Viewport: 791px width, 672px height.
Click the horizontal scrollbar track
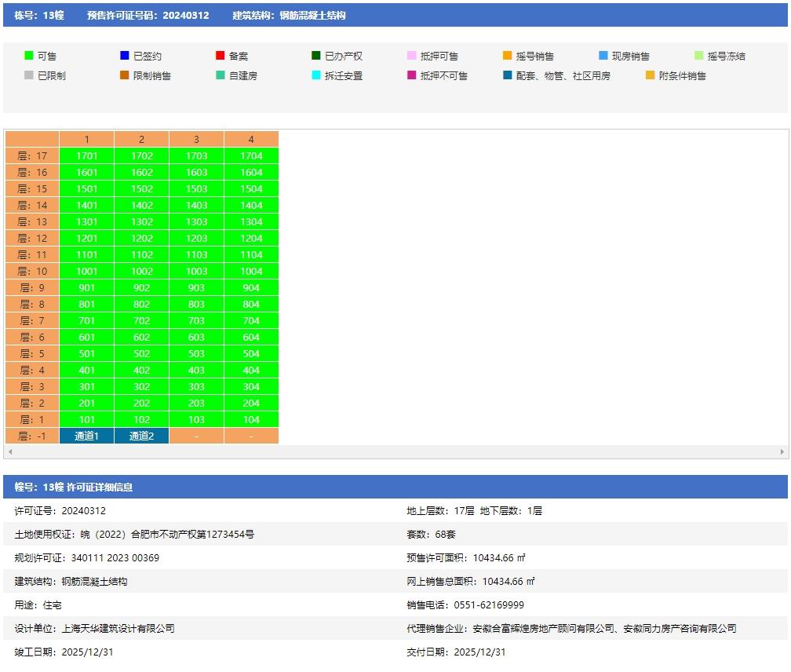[x=396, y=451]
